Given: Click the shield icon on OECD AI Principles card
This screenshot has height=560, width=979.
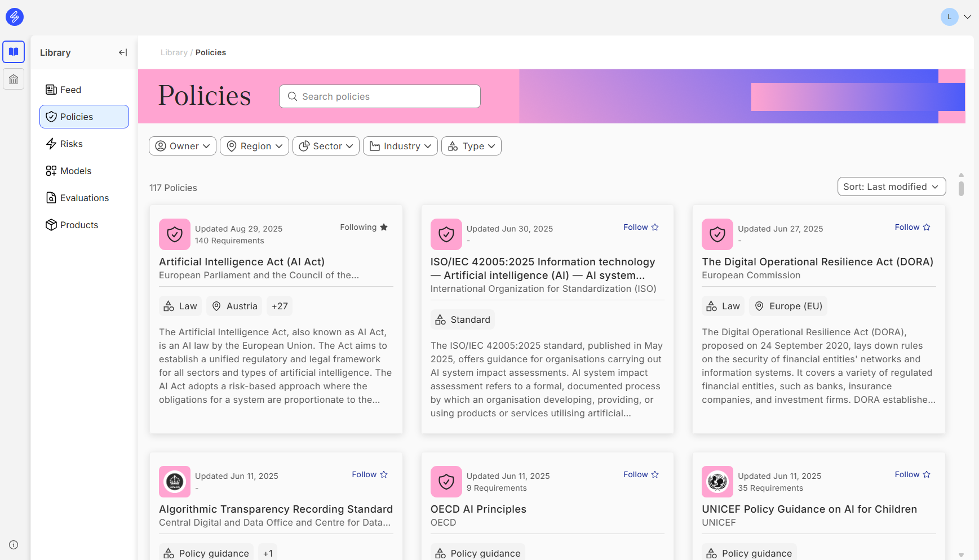Looking at the screenshot, I should tap(446, 482).
